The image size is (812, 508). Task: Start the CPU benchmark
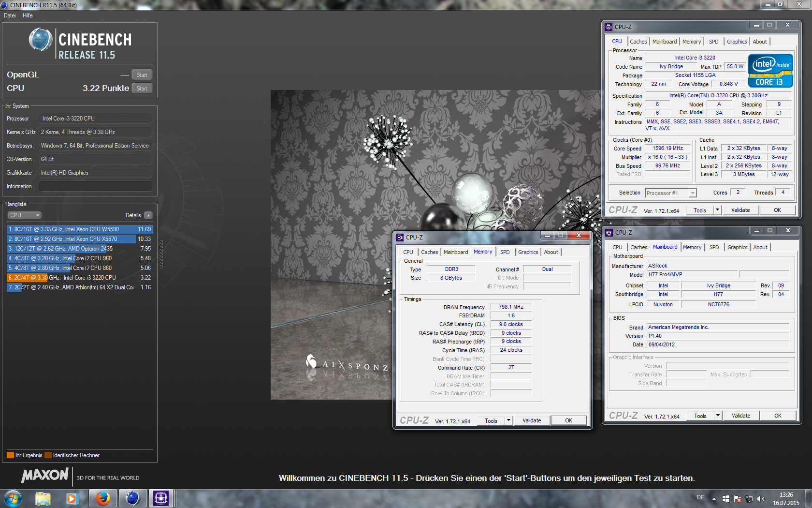click(x=142, y=88)
